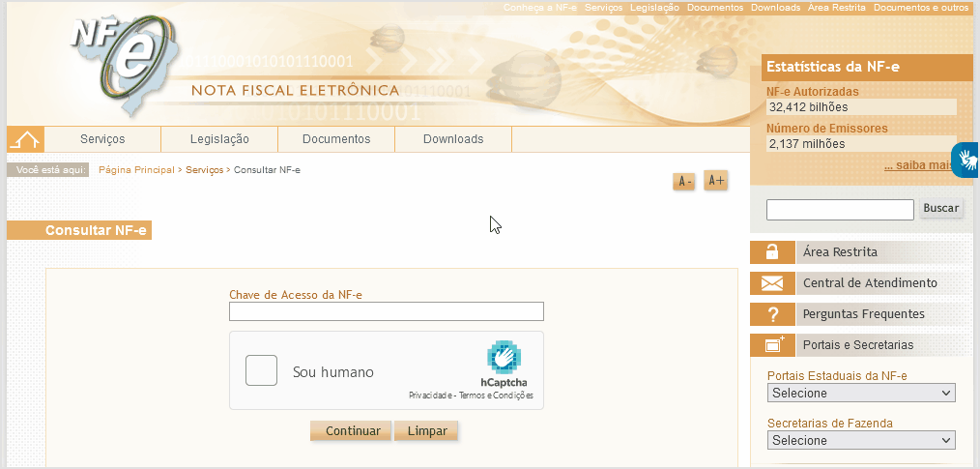The height and width of the screenshot is (469, 980).
Task: Increase font size with A+ button
Action: (x=715, y=181)
